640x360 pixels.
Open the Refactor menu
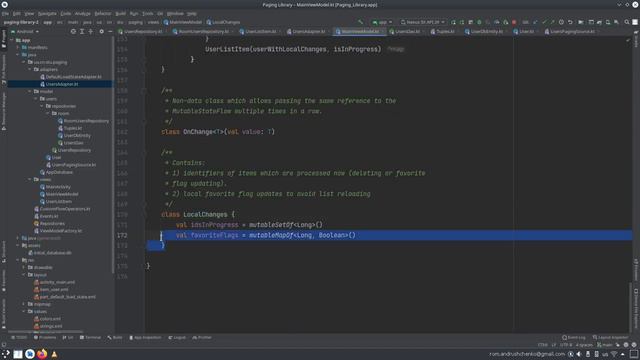pos(103,13)
